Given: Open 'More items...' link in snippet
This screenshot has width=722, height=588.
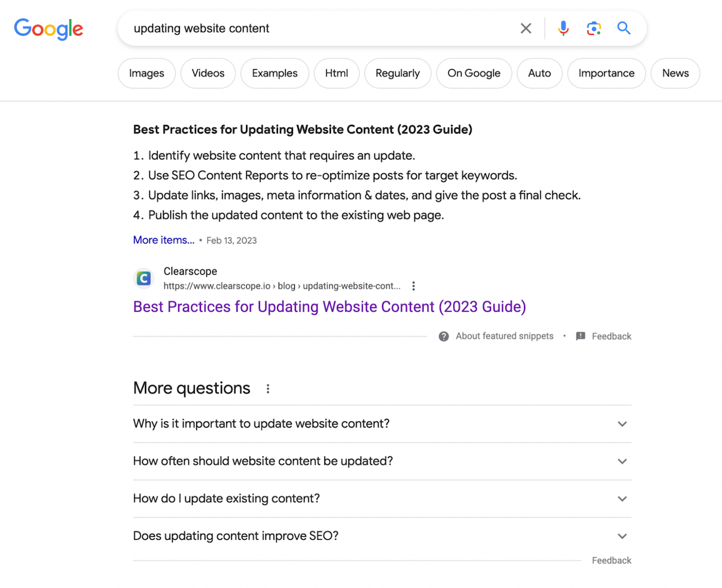Looking at the screenshot, I should 164,240.
